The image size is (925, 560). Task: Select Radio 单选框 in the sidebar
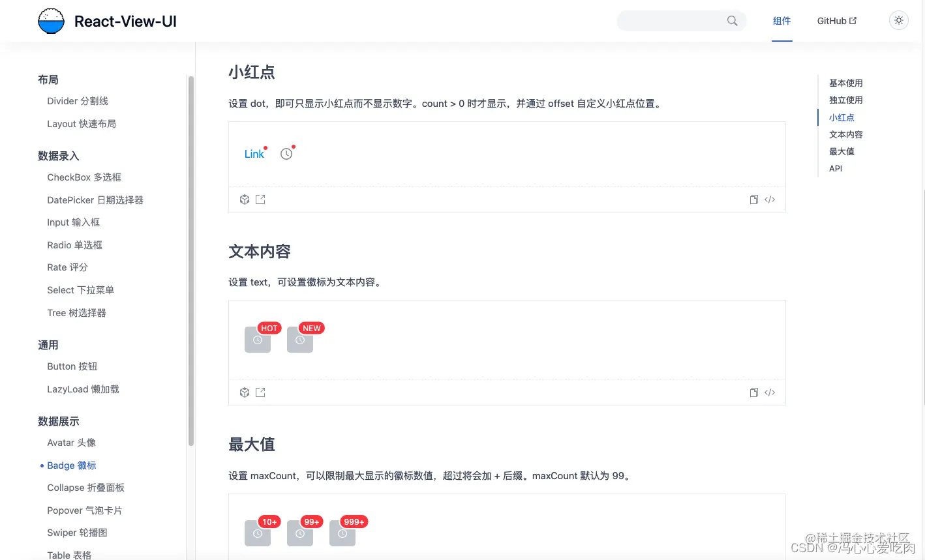(x=74, y=244)
